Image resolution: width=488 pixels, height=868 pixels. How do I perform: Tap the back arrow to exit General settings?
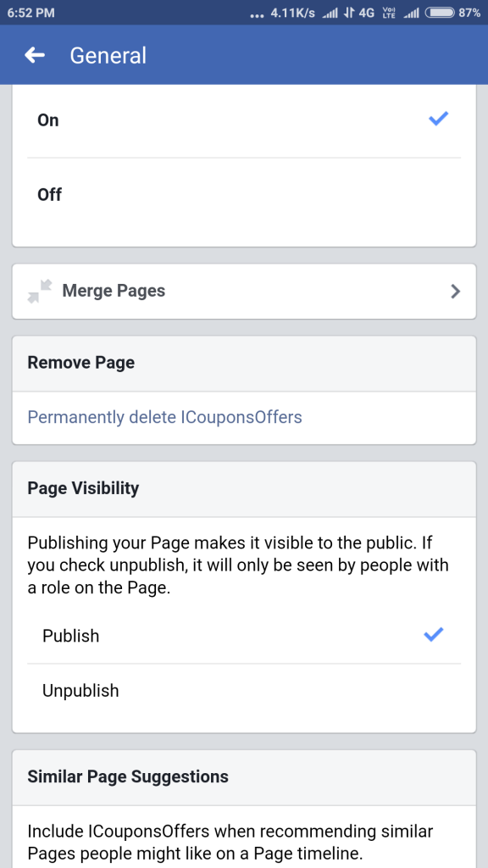click(x=32, y=55)
